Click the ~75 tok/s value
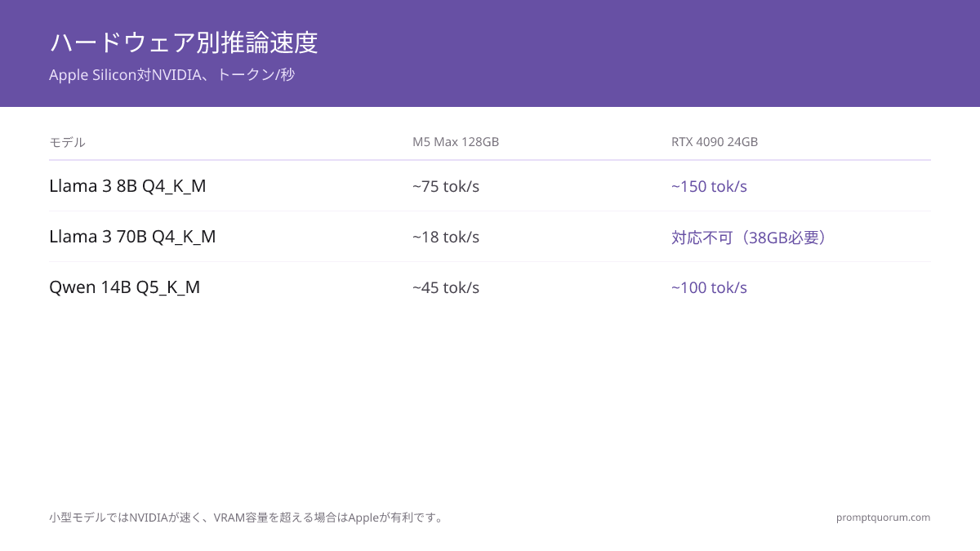Screen dimensions: 980x551 coord(446,186)
